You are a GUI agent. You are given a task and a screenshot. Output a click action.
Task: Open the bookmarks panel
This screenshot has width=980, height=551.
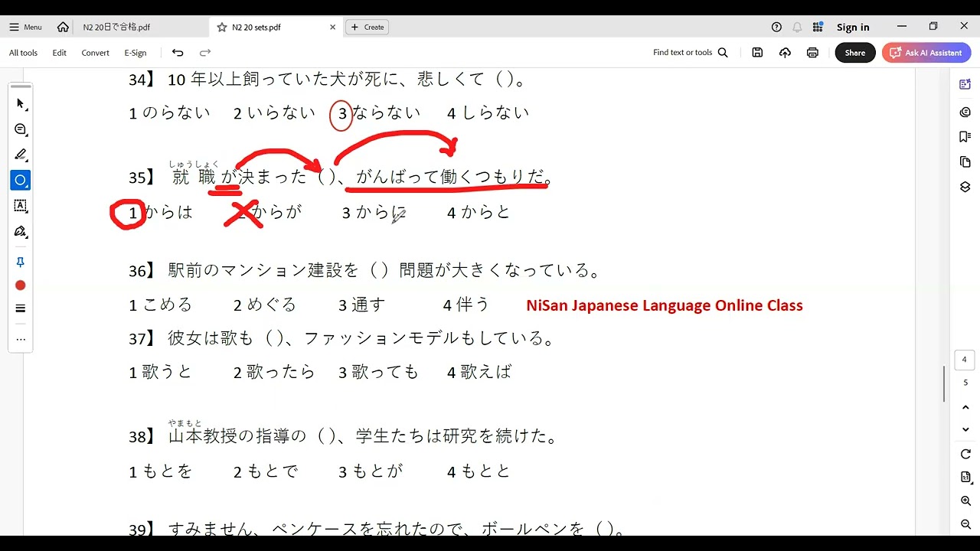pyautogui.click(x=965, y=137)
